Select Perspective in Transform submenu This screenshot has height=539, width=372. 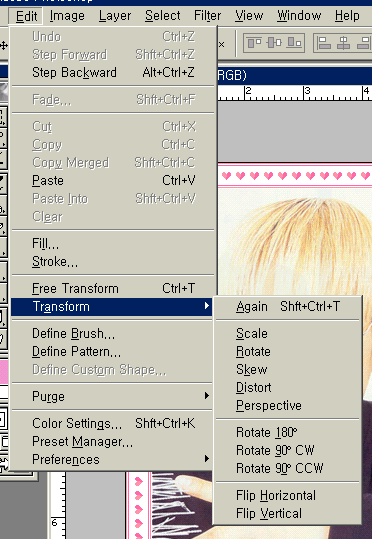tap(287, 406)
